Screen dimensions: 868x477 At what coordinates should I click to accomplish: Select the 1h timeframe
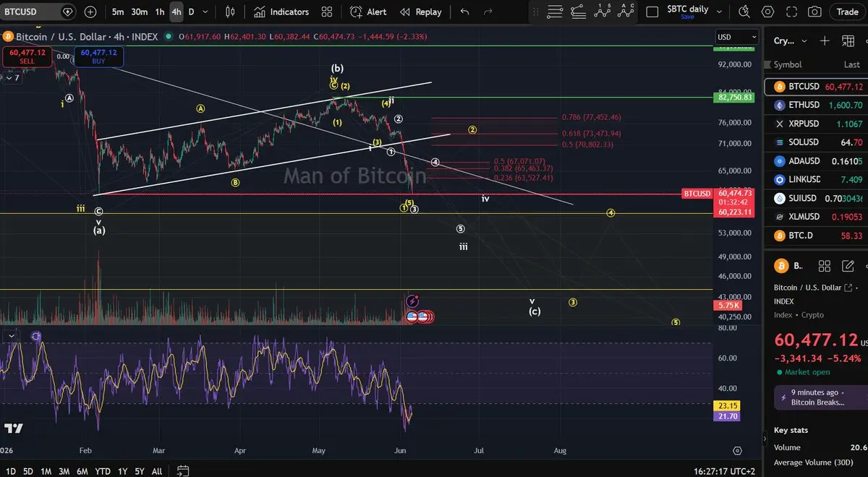(x=160, y=12)
